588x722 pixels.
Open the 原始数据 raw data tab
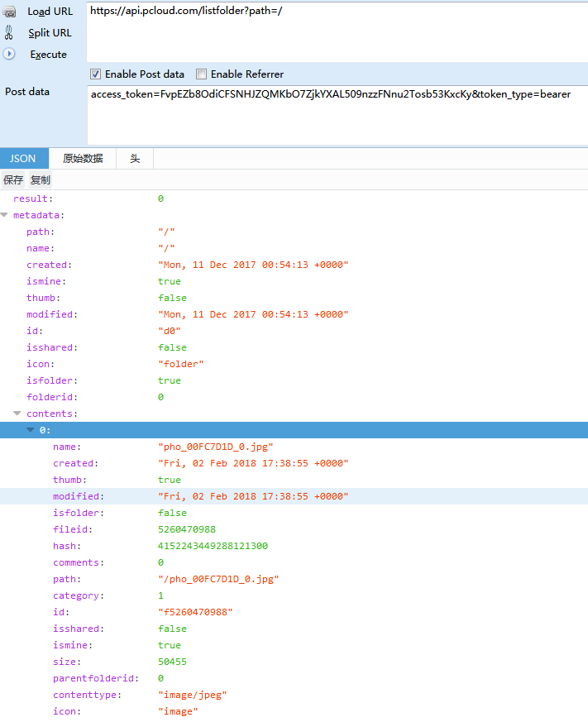point(83,159)
